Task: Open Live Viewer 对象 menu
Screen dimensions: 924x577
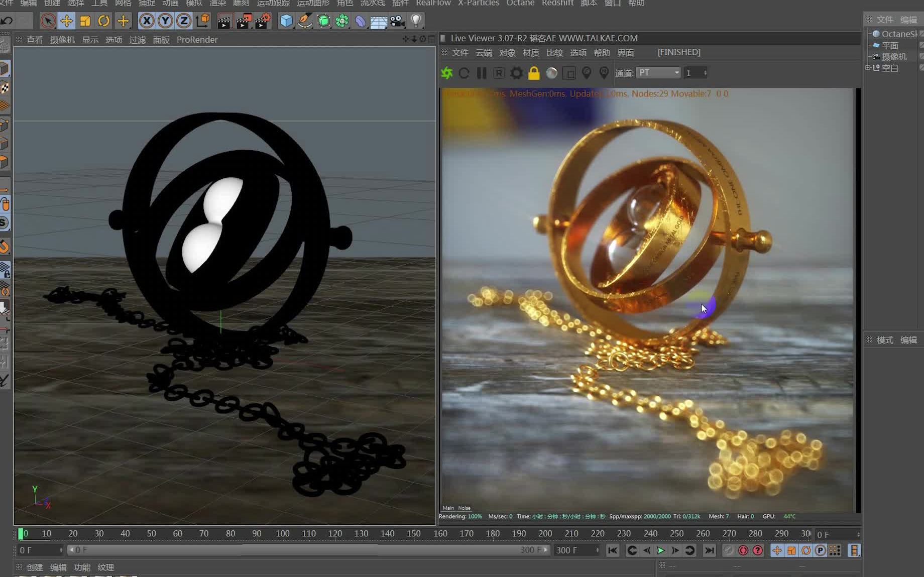Action: point(507,53)
